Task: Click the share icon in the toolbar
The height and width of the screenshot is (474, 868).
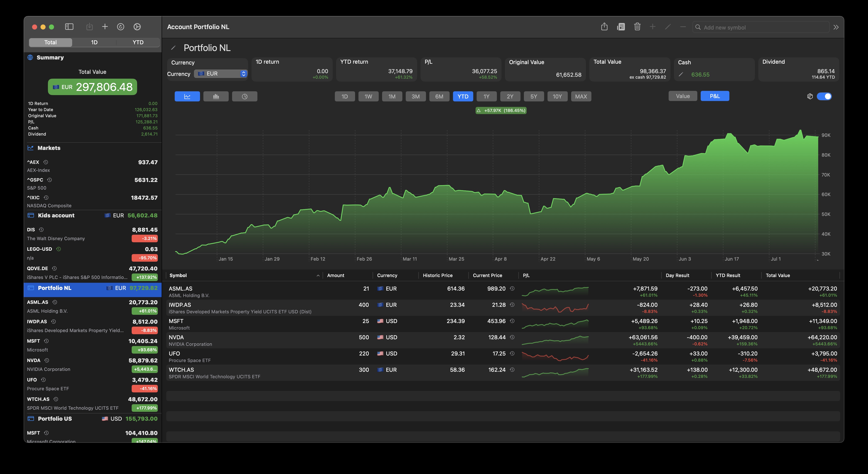Action: pyautogui.click(x=604, y=27)
